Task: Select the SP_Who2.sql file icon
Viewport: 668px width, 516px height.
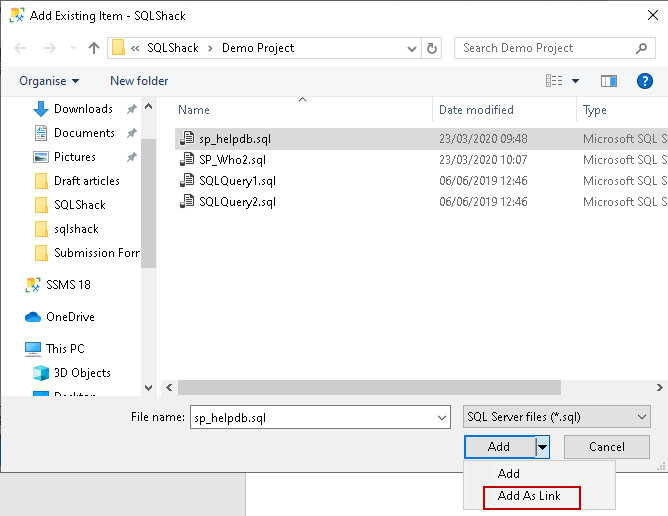Action: (186, 160)
